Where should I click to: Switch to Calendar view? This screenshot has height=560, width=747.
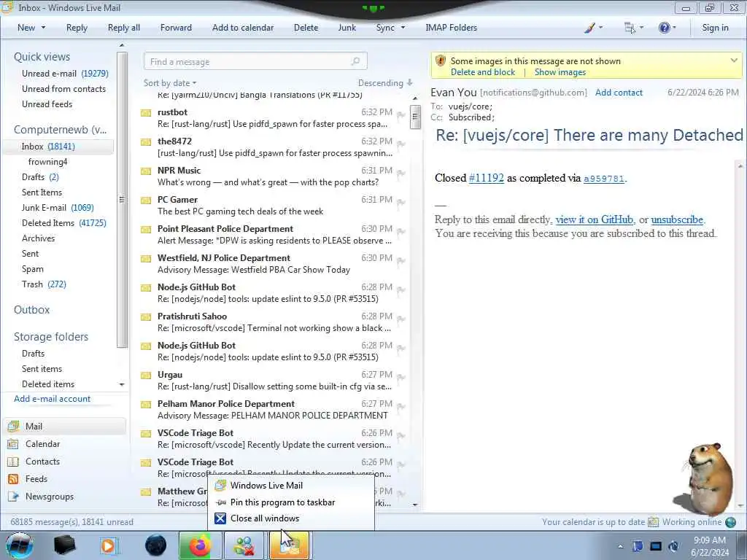click(42, 444)
